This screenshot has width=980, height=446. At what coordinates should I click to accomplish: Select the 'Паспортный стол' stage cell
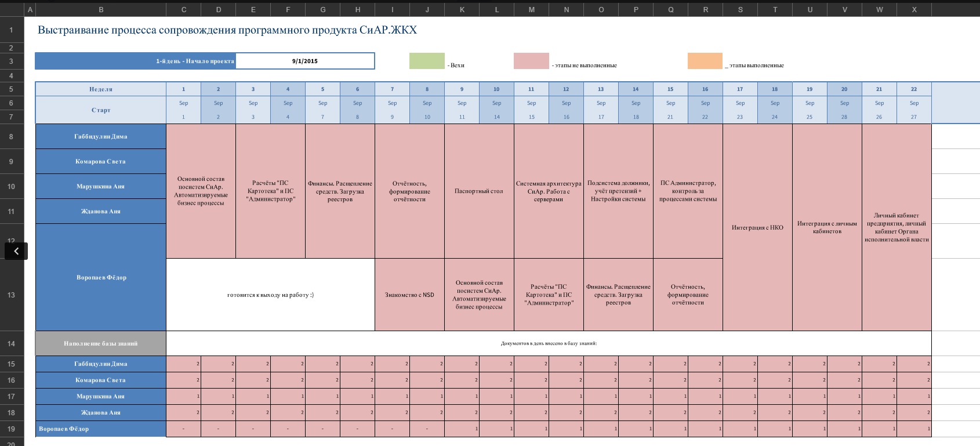click(479, 191)
